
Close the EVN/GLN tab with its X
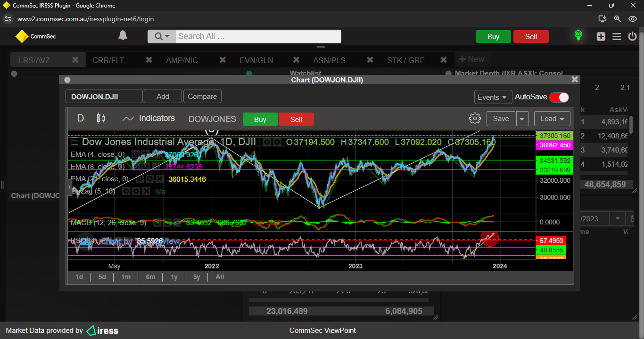(296, 60)
